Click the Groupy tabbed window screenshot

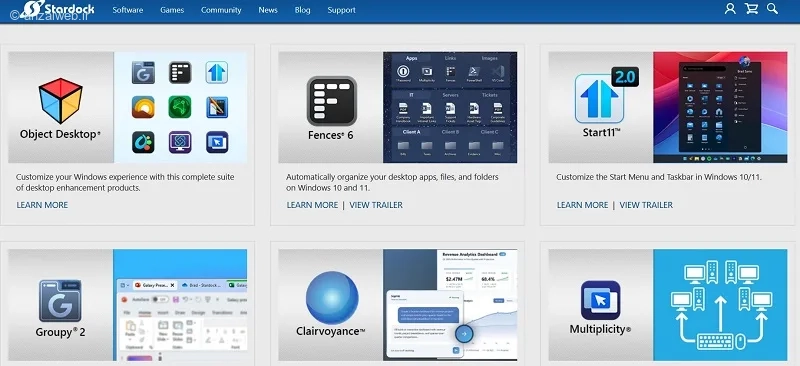[x=180, y=305]
